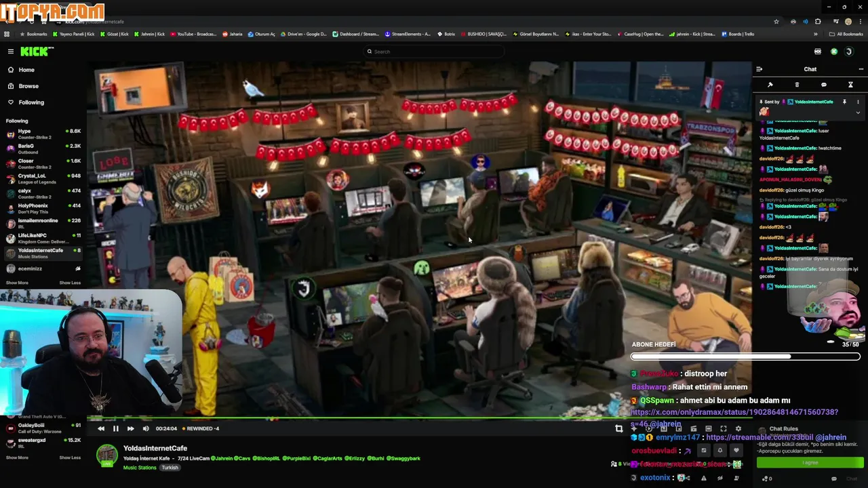Open the browser three-dots menu
868x488 pixels.
coord(861,22)
